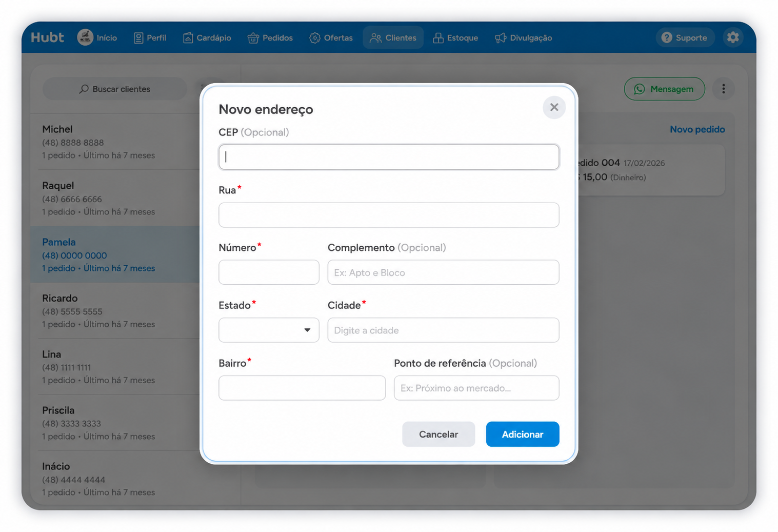Click the Suporte help button
Image resolution: width=778 pixels, height=532 pixels.
685,37
